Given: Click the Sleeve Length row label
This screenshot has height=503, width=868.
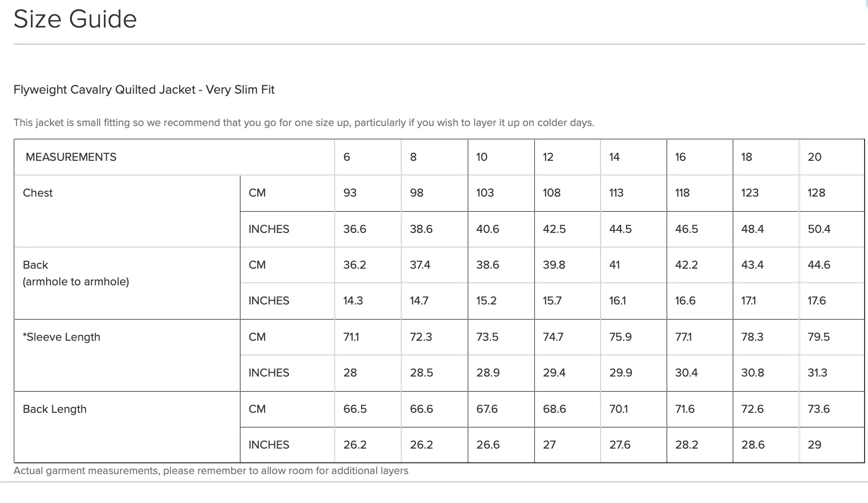Looking at the screenshot, I should (x=61, y=337).
